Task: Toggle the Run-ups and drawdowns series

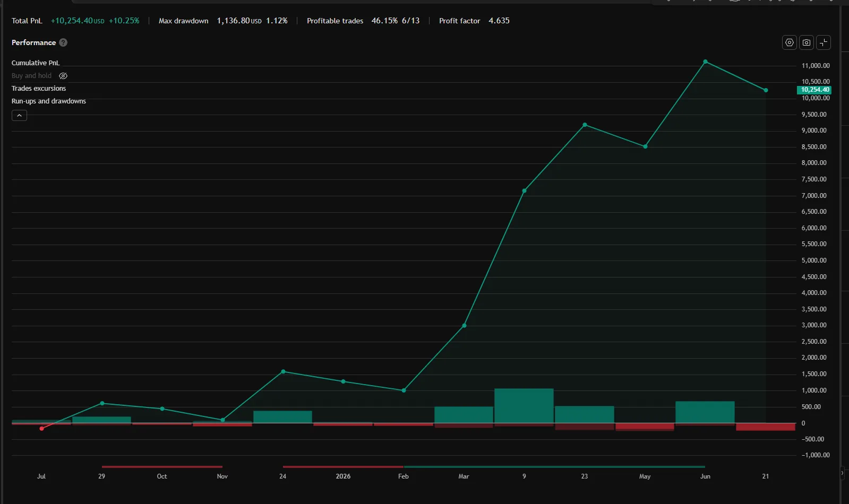Action: pos(49,101)
